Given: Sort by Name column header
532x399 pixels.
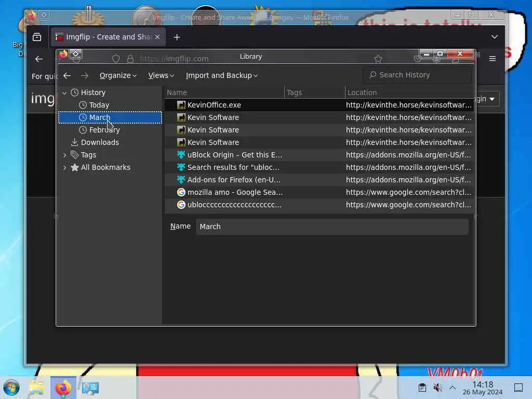Looking at the screenshot, I should coord(224,92).
